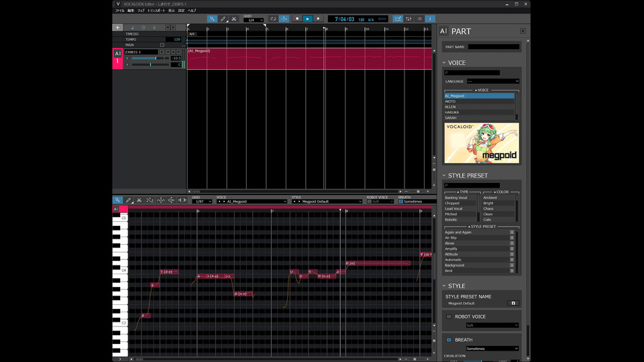Select the scissors tool in top toolbar
Screen dimensions: 644x362
point(233,19)
